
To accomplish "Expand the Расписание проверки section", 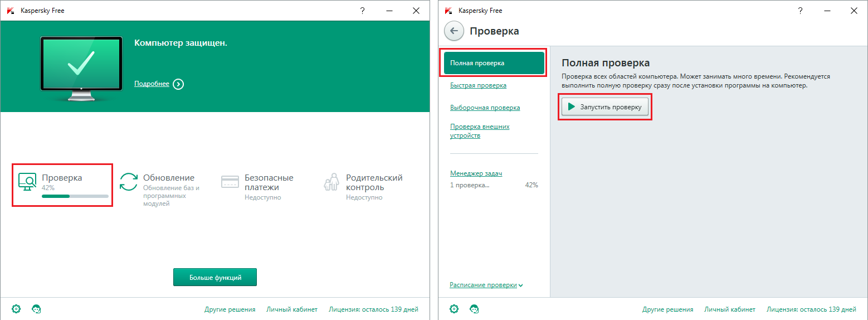I will [486, 285].
